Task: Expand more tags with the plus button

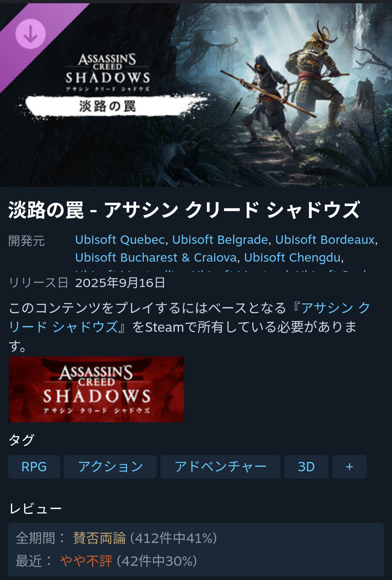Action: click(350, 467)
